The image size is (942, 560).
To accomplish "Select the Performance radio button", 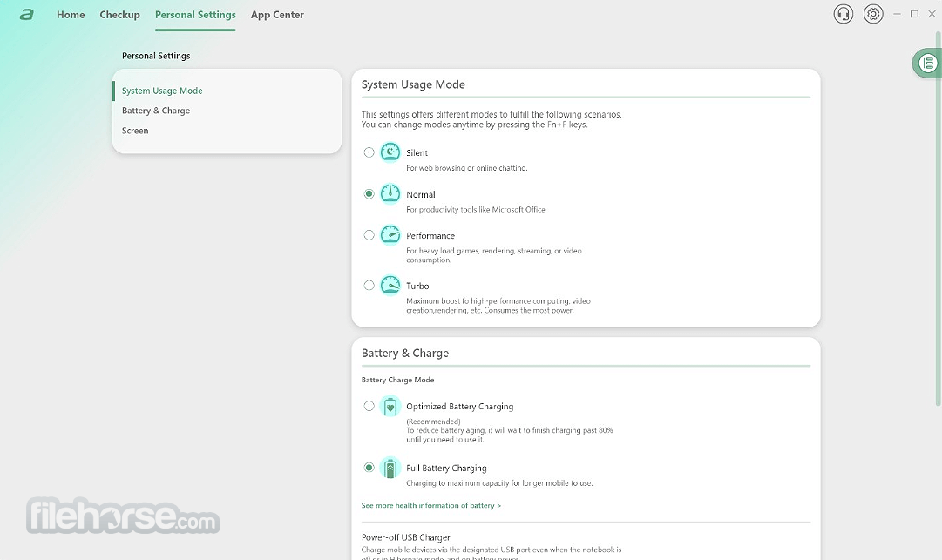I will 369,234.
